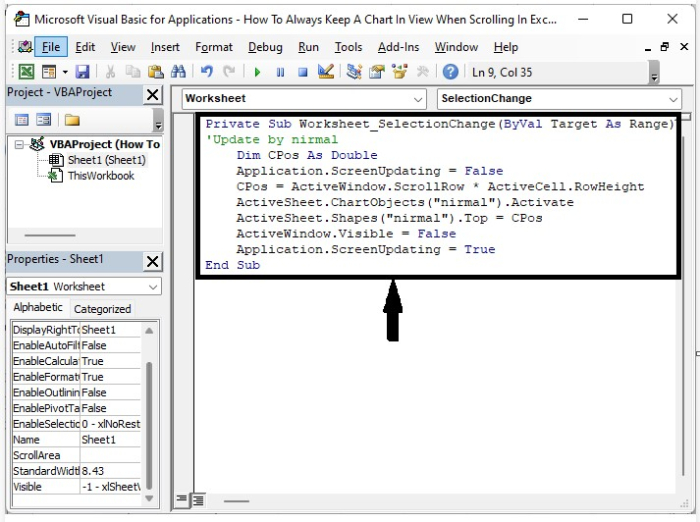Image resolution: width=700 pixels, height=522 pixels.
Task: Open Project Explorer toolbar icon
Action: click(354, 72)
